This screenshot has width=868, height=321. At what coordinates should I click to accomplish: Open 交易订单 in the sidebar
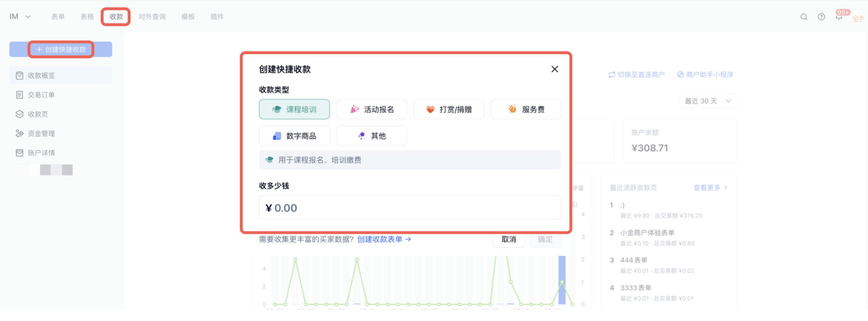pos(61,95)
